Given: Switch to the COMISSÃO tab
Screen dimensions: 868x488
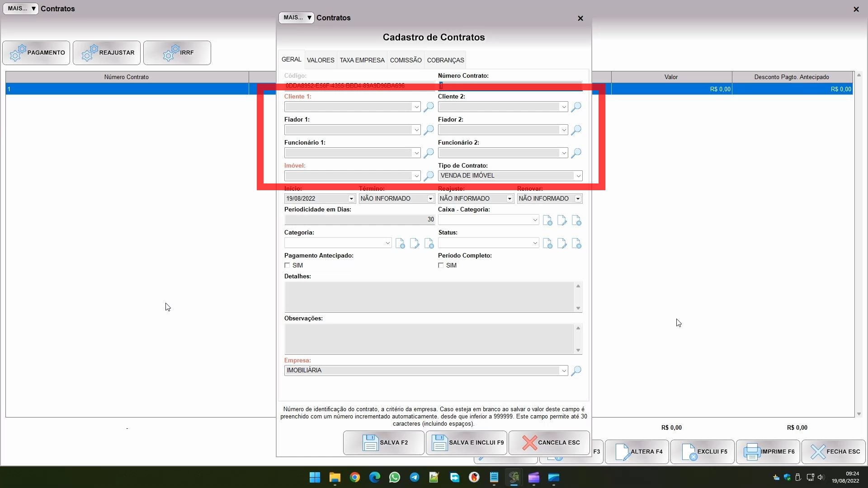Looking at the screenshot, I should (406, 60).
